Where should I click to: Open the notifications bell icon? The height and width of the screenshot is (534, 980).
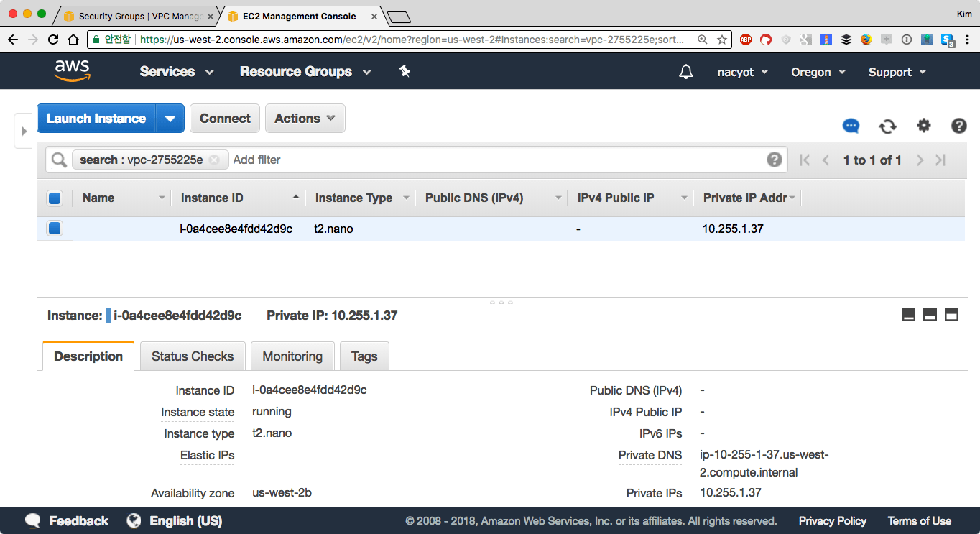pyautogui.click(x=686, y=72)
